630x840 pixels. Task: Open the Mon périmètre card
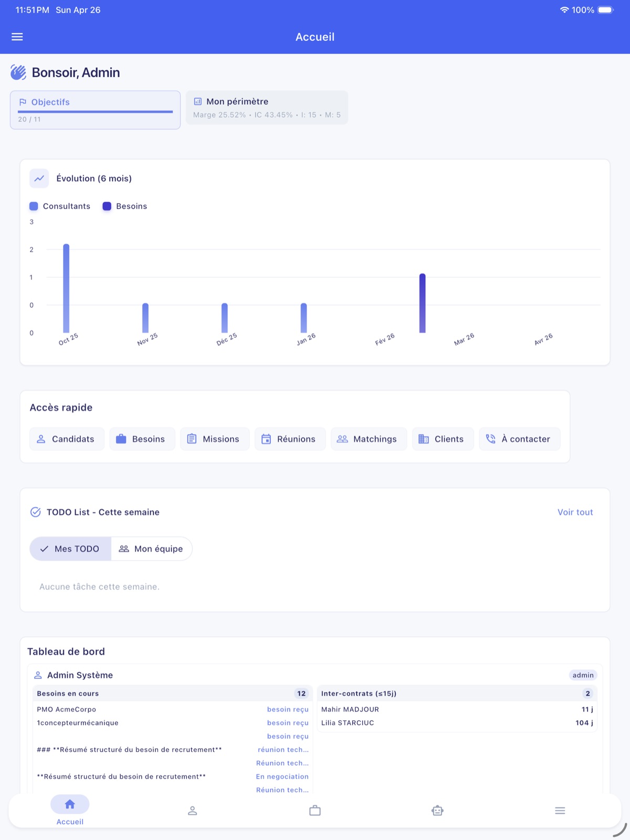coord(267,108)
